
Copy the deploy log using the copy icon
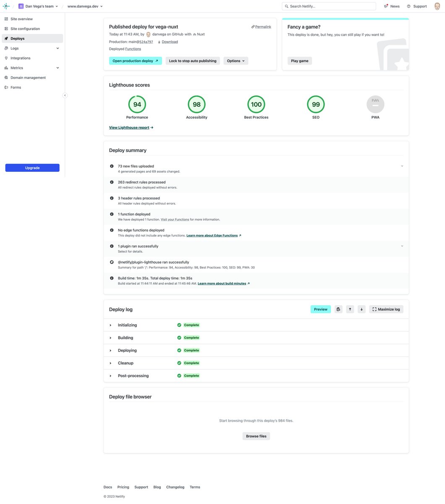pyautogui.click(x=338, y=309)
